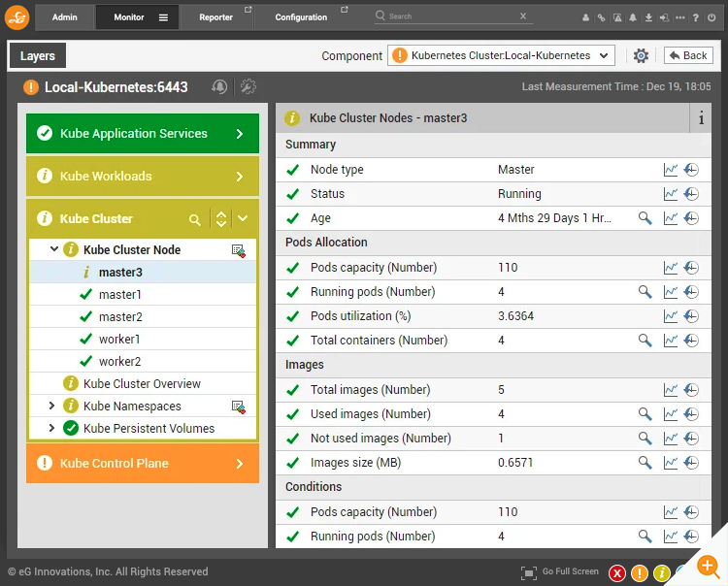Click magnifier for Used images (Number) row

(645, 414)
